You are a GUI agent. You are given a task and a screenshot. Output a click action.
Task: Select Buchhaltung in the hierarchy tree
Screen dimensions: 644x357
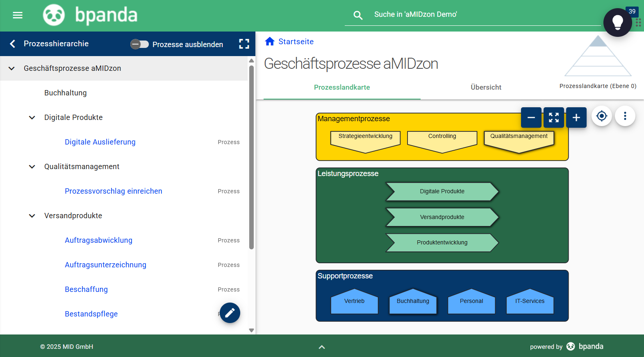pos(66,93)
